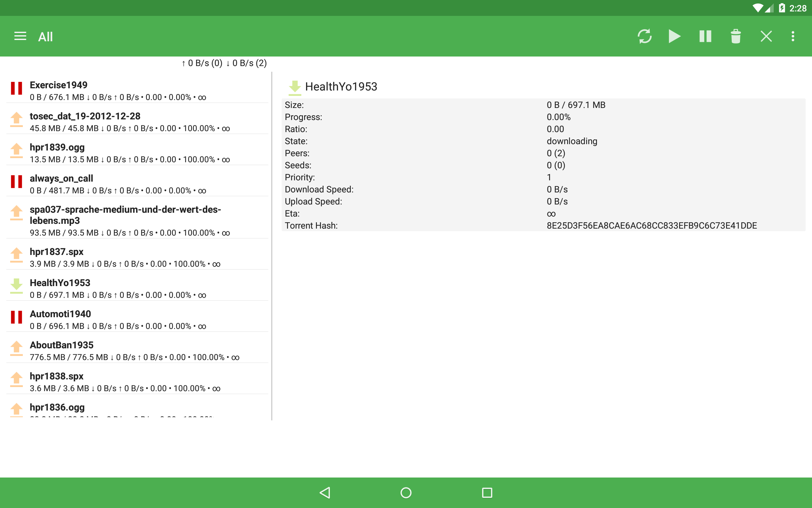Tap the 776.5 MB / 776.5 MB stats line
This screenshot has height=508, width=812.
(x=134, y=358)
